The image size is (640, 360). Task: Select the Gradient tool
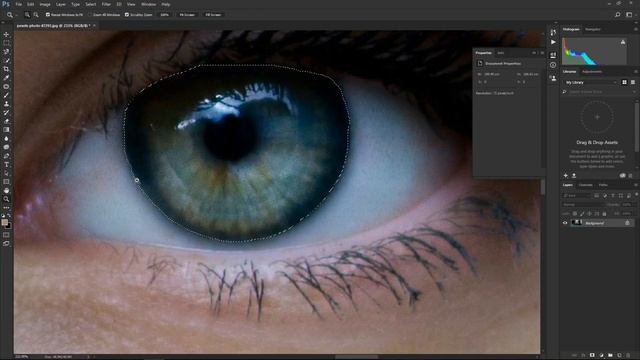coord(6,130)
